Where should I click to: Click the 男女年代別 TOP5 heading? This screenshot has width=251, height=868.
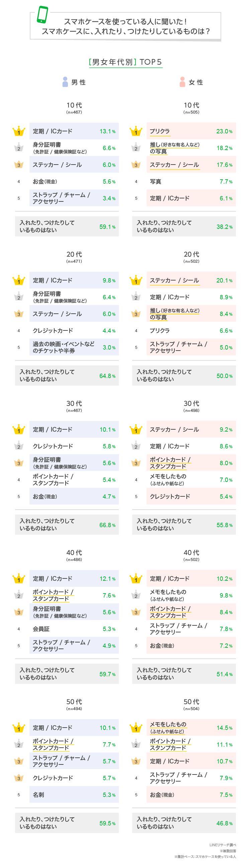pos(125,62)
